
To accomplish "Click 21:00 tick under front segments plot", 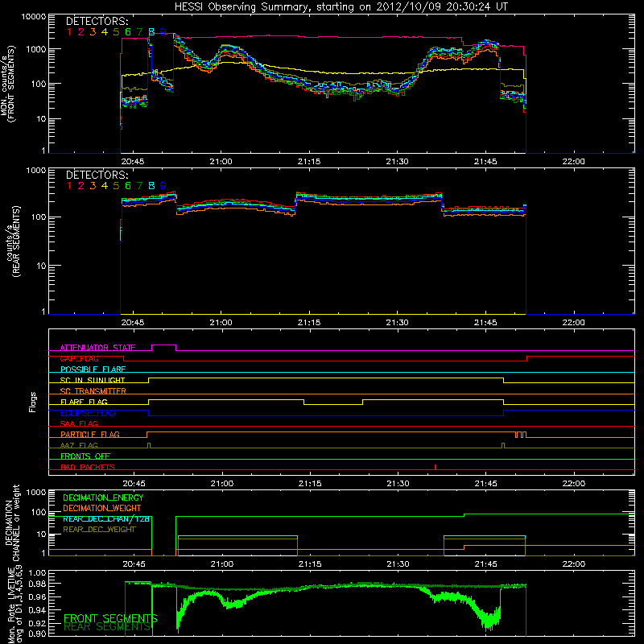I will pos(221,162).
